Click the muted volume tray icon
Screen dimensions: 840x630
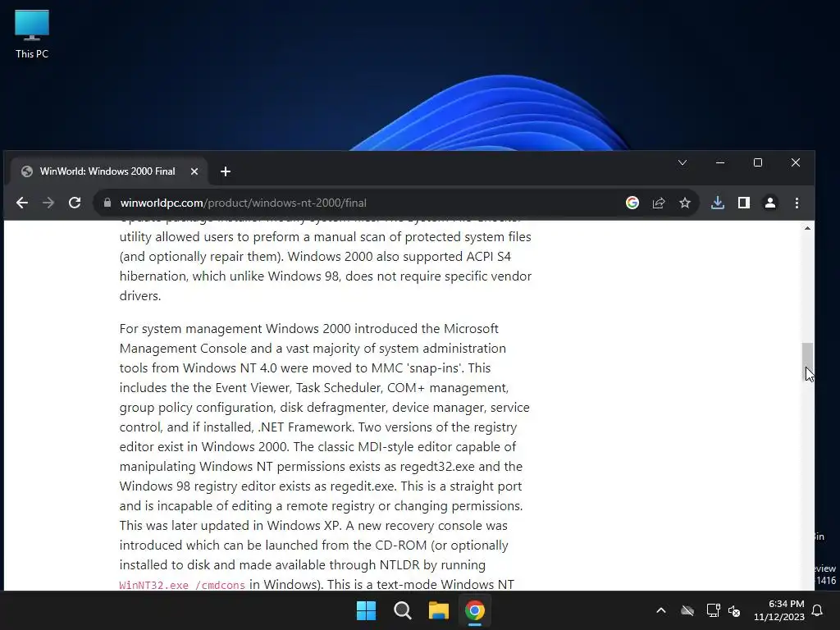pyautogui.click(x=734, y=610)
